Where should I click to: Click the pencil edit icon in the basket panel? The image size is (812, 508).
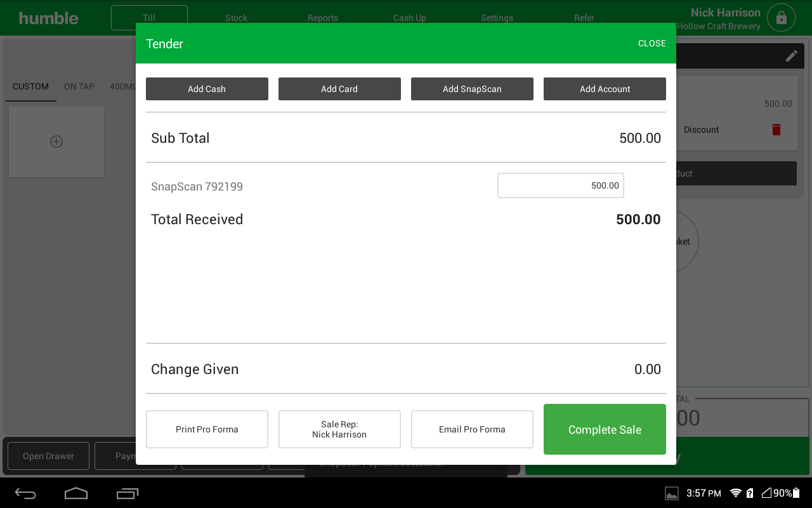point(791,56)
